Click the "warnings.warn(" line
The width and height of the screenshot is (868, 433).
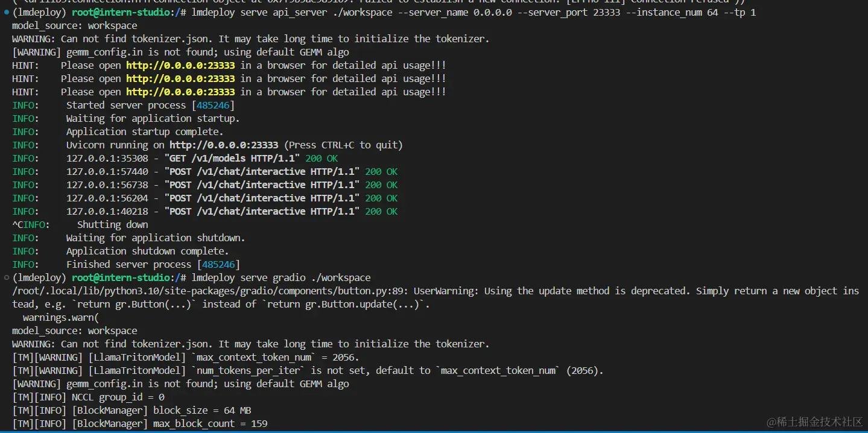pyautogui.click(x=60, y=317)
